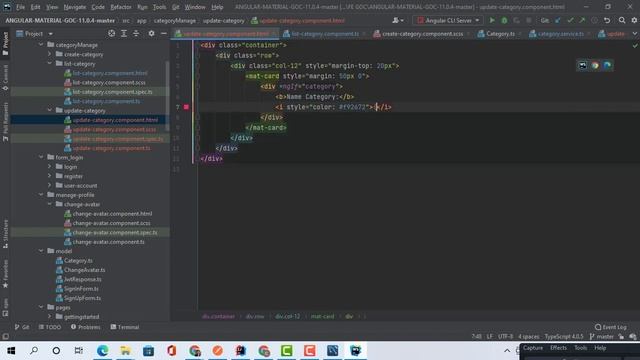This screenshot has height=360, width=640.
Task: Collapse the list-category folder
Action: (49, 63)
